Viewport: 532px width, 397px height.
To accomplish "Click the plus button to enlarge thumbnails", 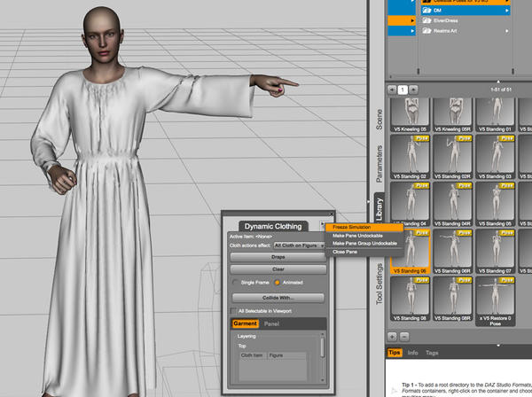I will pyautogui.click(x=392, y=337).
